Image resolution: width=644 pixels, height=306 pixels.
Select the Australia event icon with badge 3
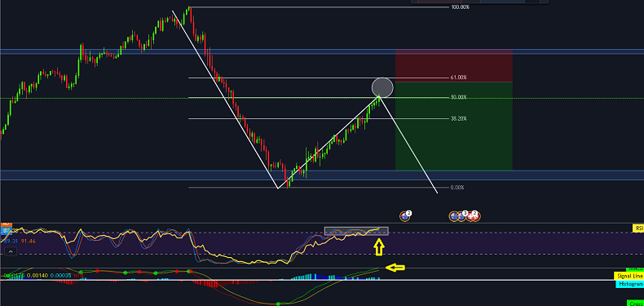click(x=461, y=216)
